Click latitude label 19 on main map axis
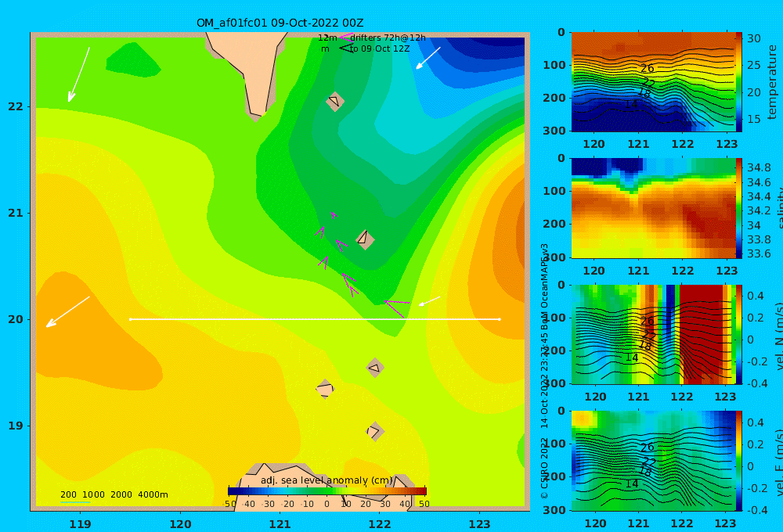This screenshot has width=783, height=532. (16, 426)
